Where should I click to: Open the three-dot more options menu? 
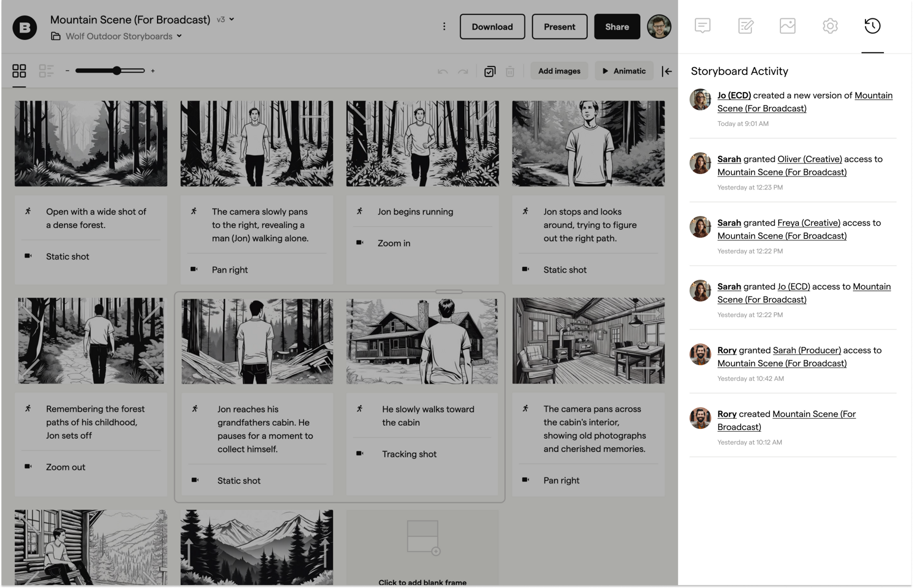coord(444,26)
